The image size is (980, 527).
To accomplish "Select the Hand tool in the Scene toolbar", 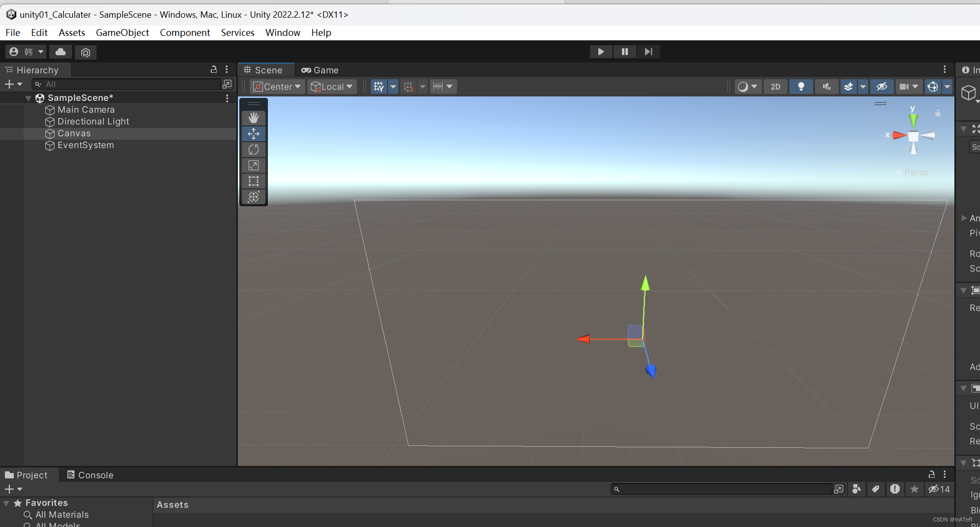I will [254, 118].
